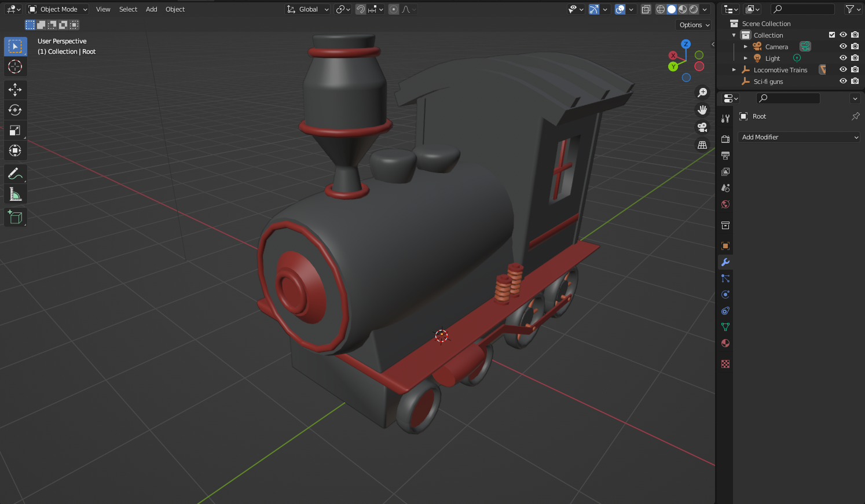The image size is (865, 504).
Task: Open the Object menu
Action: pos(175,9)
